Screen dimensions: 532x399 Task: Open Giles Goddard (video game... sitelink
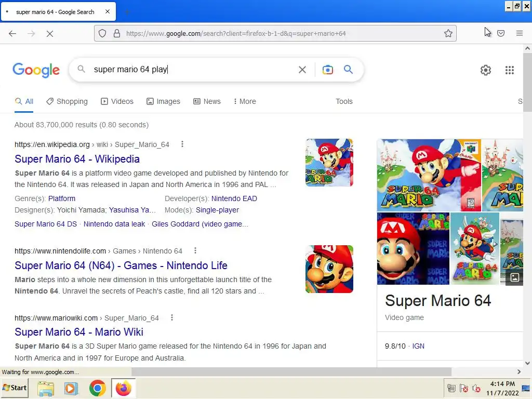pos(200,224)
